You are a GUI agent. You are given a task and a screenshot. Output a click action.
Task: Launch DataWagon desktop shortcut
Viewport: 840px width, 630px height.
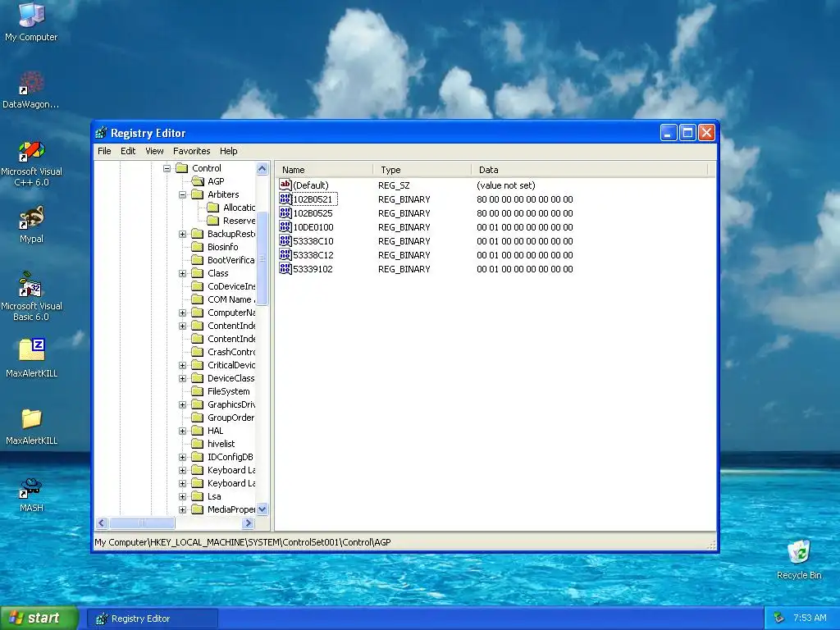[31, 89]
